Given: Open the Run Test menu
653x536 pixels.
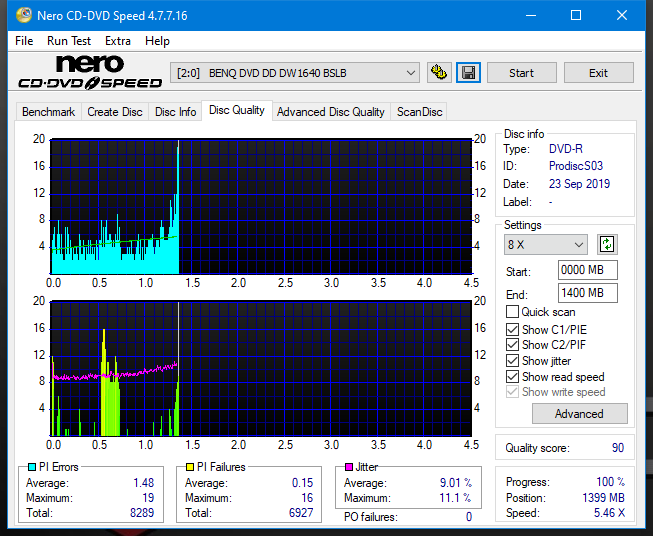Looking at the screenshot, I should [x=69, y=41].
